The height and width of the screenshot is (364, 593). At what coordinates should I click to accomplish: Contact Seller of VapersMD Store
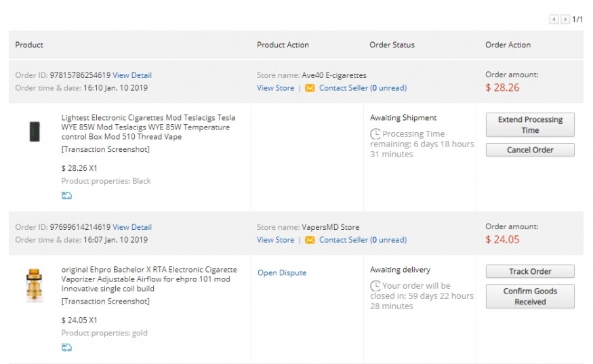[x=343, y=240]
